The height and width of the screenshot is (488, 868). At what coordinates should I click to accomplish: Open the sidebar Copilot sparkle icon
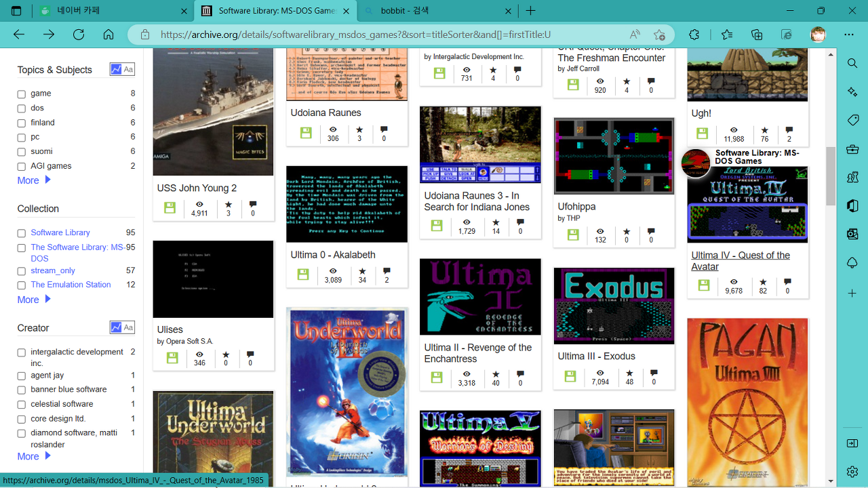(x=852, y=91)
